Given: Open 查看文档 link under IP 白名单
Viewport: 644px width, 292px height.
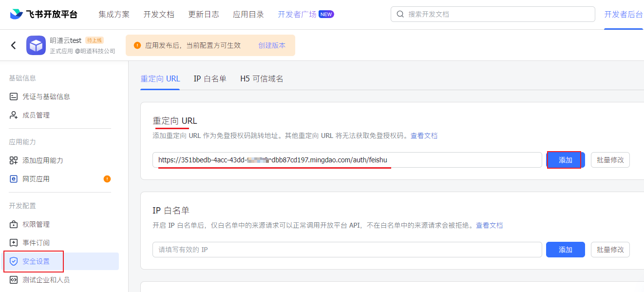Looking at the screenshot, I should tap(489, 225).
